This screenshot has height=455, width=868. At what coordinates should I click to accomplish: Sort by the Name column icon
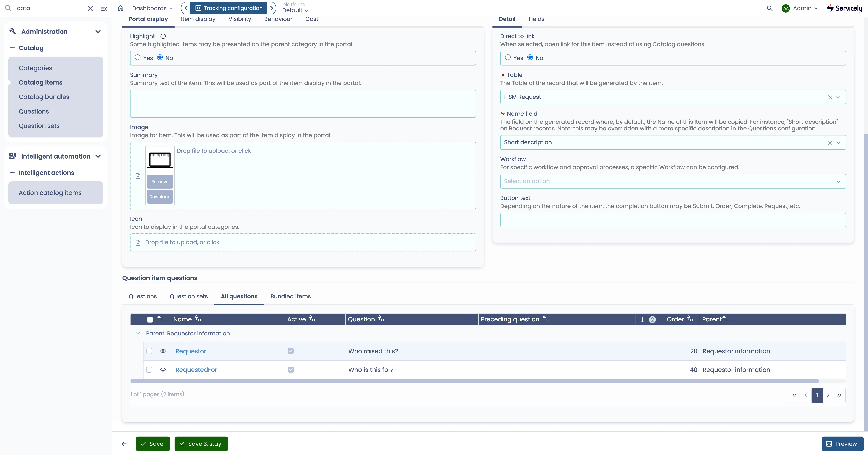[198, 319]
